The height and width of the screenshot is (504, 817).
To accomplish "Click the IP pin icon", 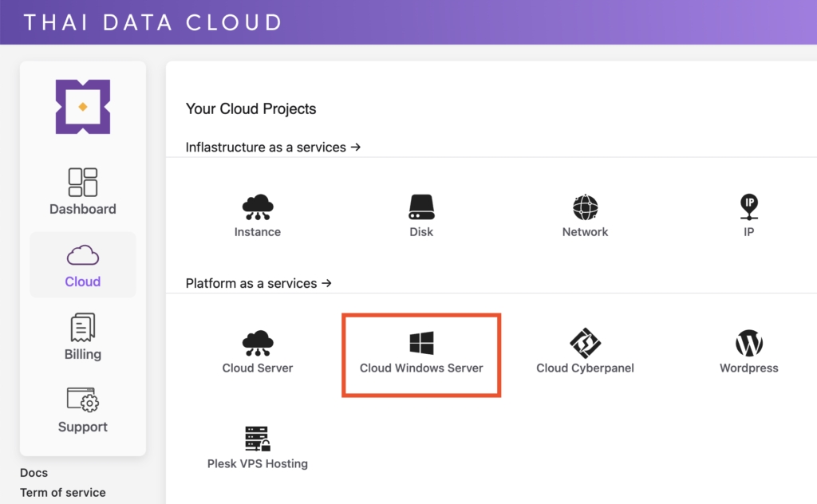I will [x=748, y=207].
